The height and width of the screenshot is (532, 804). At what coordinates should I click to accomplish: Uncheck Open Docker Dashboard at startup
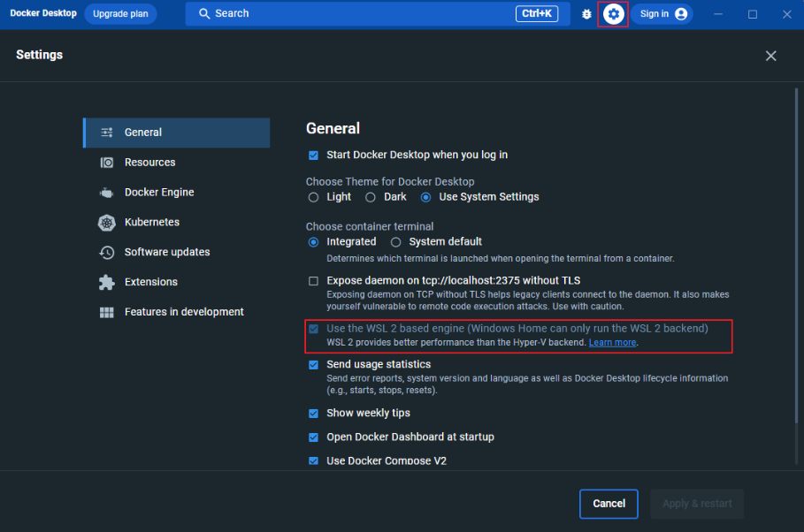(x=313, y=437)
